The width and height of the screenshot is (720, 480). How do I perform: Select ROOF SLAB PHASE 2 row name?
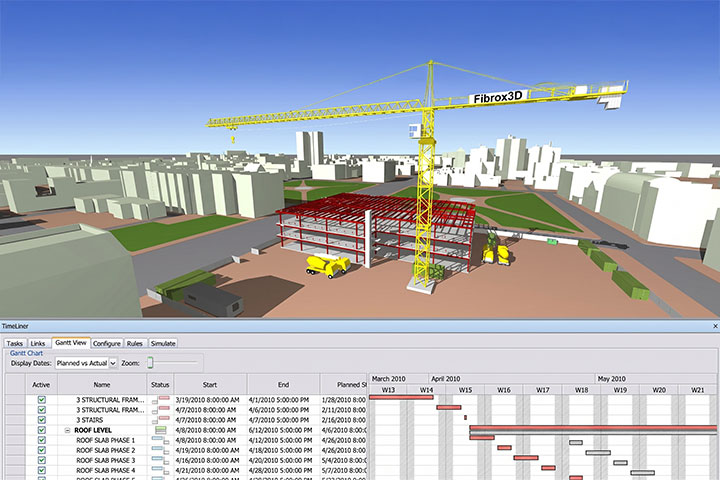[x=106, y=450]
